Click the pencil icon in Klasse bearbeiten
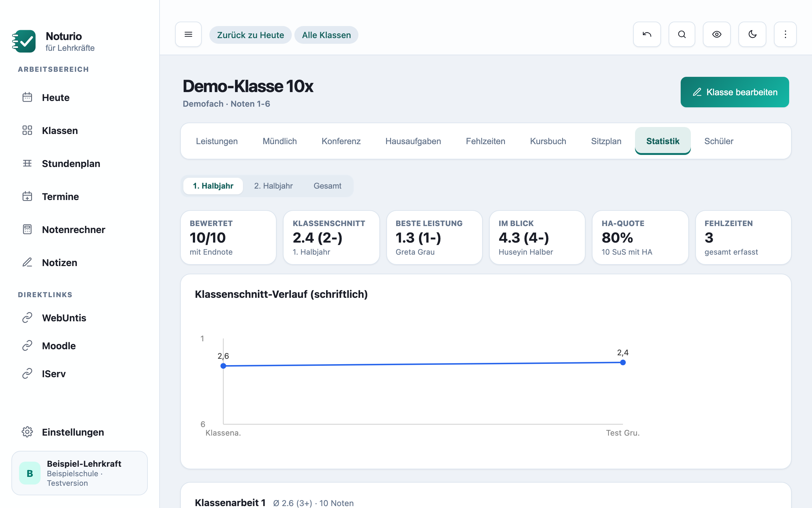This screenshot has height=508, width=812. [697, 92]
